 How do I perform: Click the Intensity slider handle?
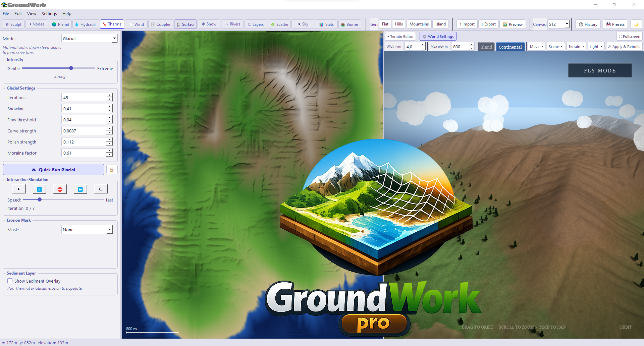pyautogui.click(x=71, y=68)
